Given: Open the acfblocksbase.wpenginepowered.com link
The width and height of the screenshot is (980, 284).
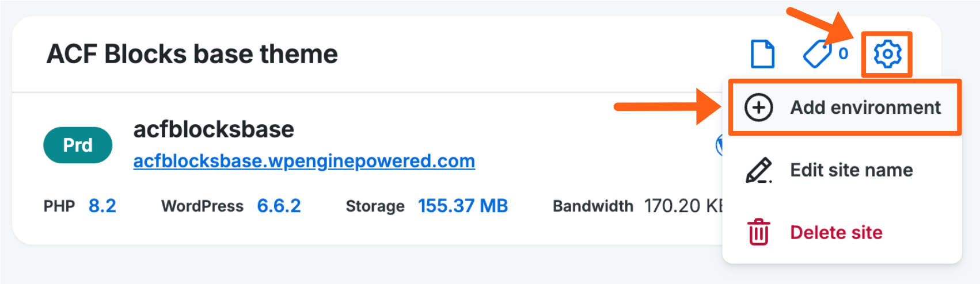Looking at the screenshot, I should (x=304, y=161).
